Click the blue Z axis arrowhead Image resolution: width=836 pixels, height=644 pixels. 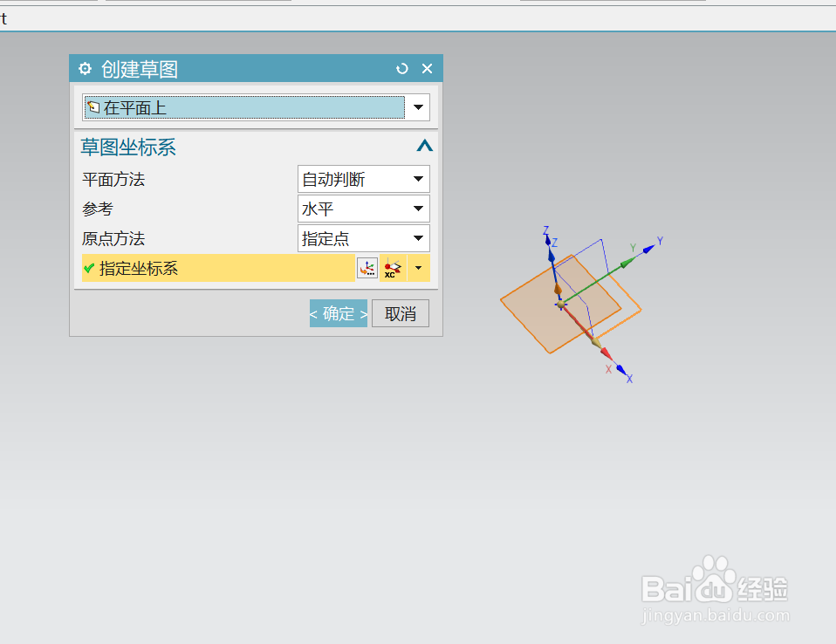(x=547, y=240)
